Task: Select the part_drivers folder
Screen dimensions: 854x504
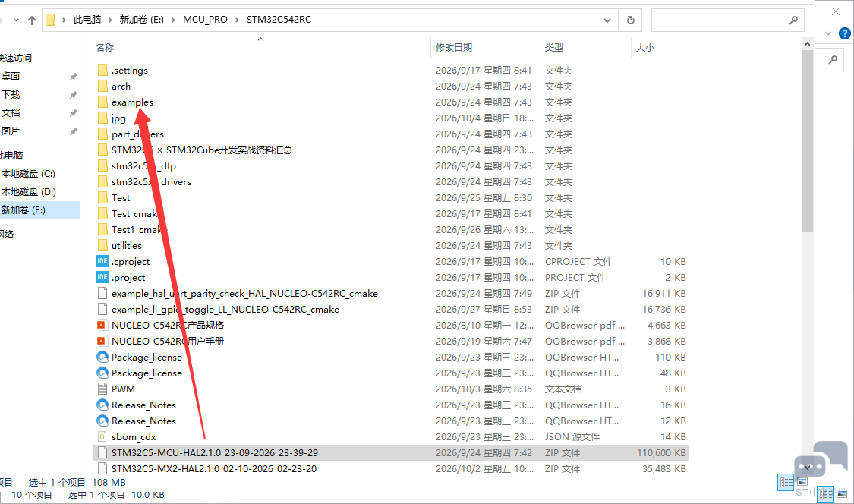Action: (137, 134)
